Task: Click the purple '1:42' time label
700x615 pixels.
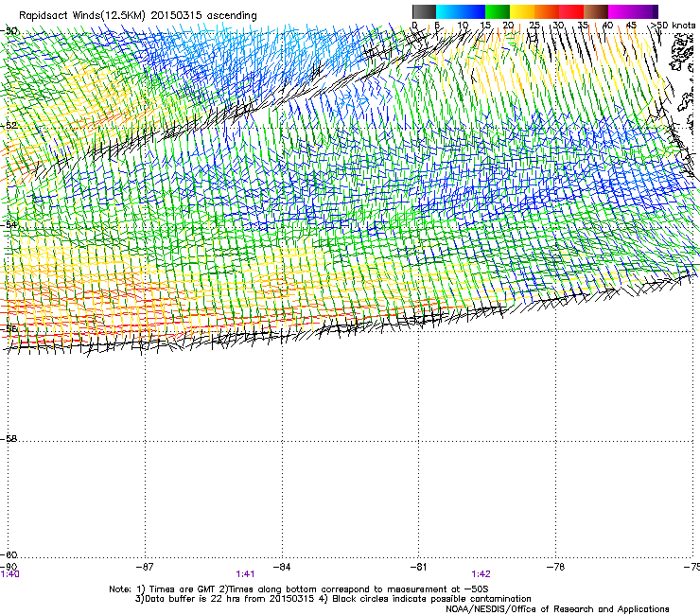Action: click(481, 574)
